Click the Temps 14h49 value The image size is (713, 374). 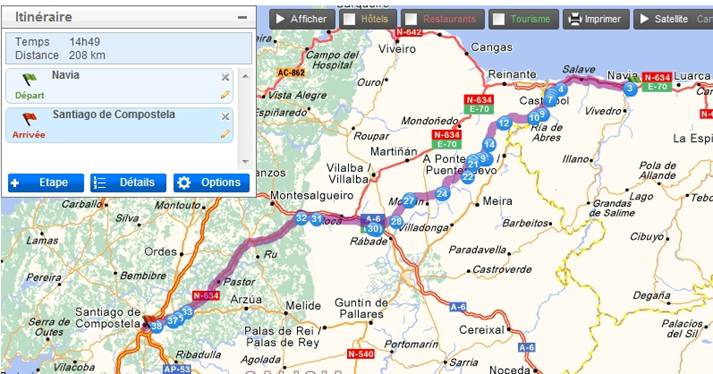tap(85, 42)
